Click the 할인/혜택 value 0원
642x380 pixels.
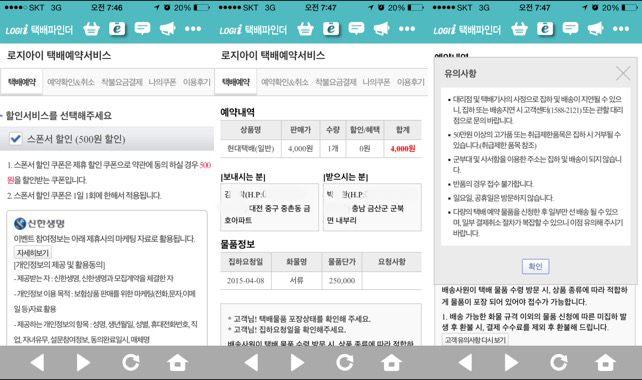[x=365, y=149]
